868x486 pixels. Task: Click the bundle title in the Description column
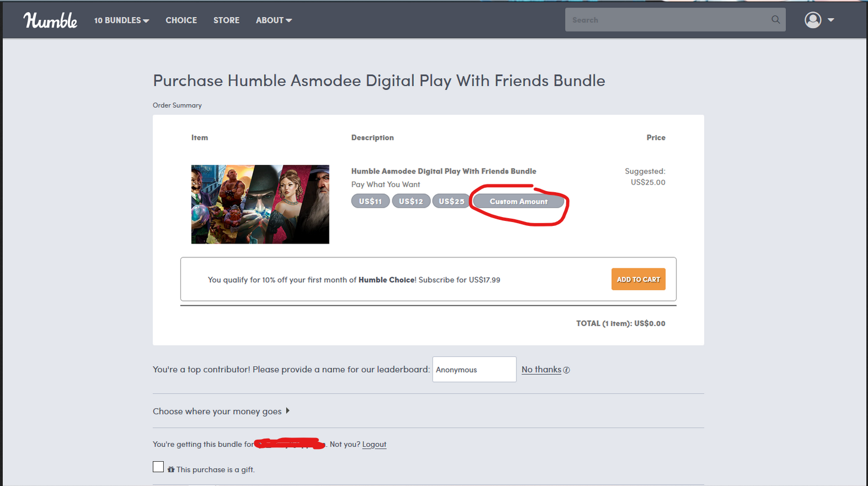coord(444,171)
